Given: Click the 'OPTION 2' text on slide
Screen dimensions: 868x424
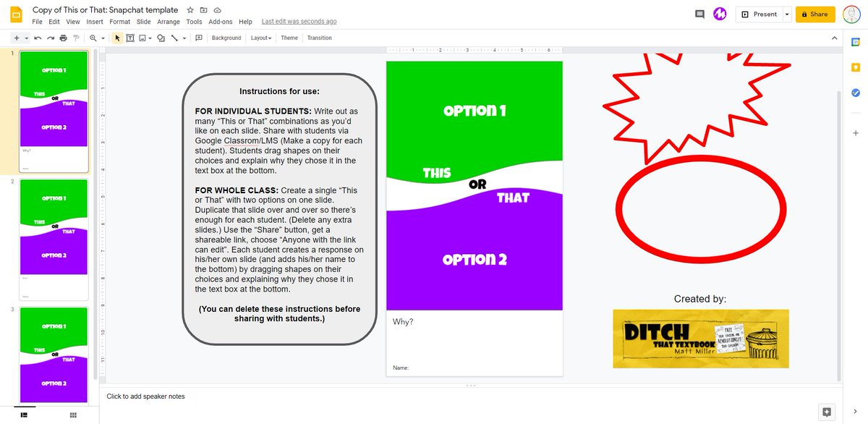Looking at the screenshot, I should (x=475, y=259).
